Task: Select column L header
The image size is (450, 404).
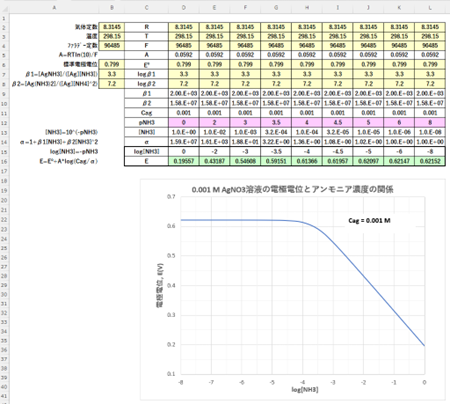Action: point(430,7)
